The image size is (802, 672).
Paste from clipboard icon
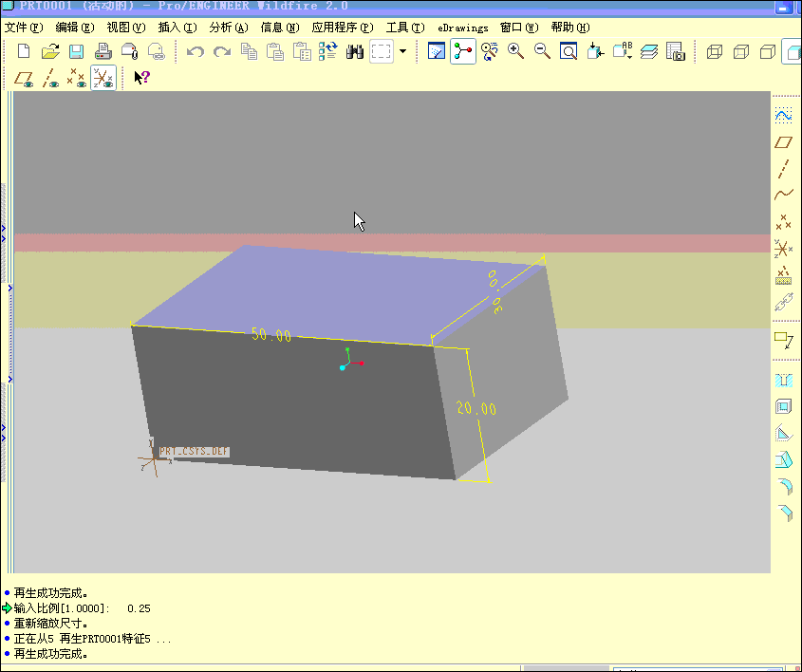pos(275,51)
